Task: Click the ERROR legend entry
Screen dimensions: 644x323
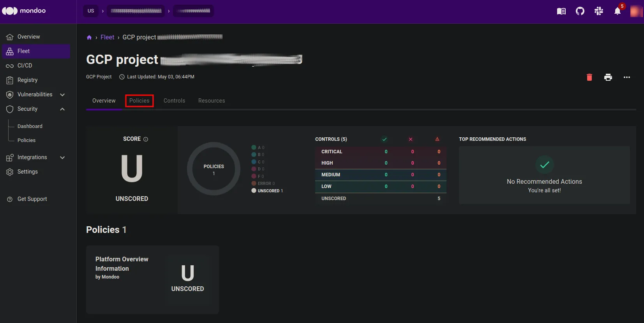Action: 263,183
